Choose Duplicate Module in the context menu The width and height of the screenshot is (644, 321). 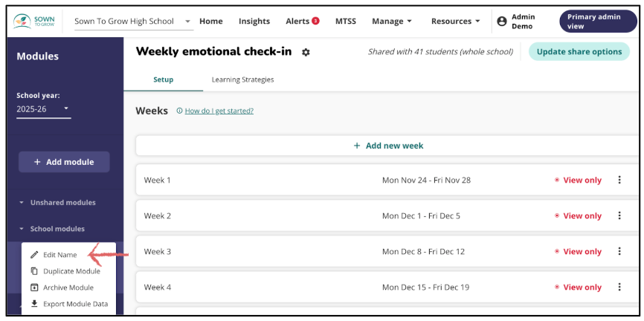pyautogui.click(x=71, y=271)
